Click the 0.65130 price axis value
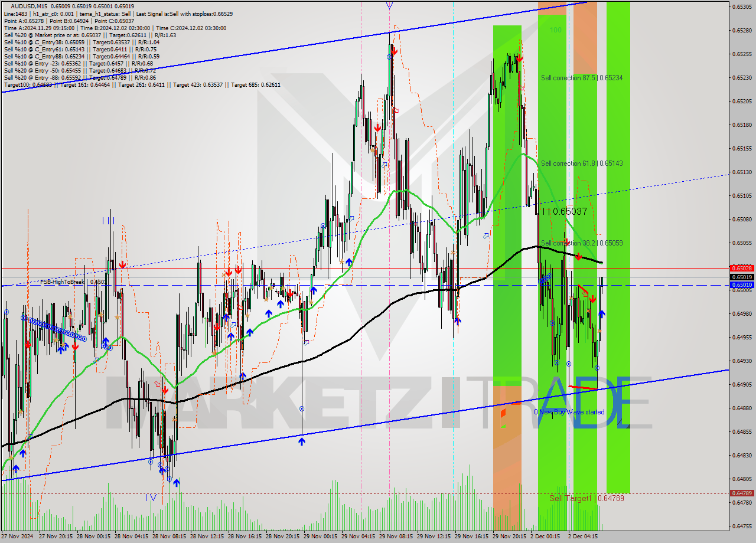The image size is (756, 543). (x=742, y=172)
